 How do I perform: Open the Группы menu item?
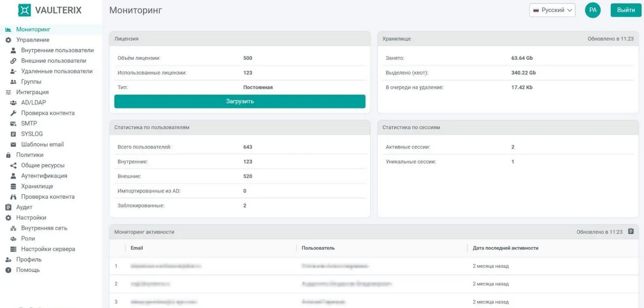click(31, 82)
